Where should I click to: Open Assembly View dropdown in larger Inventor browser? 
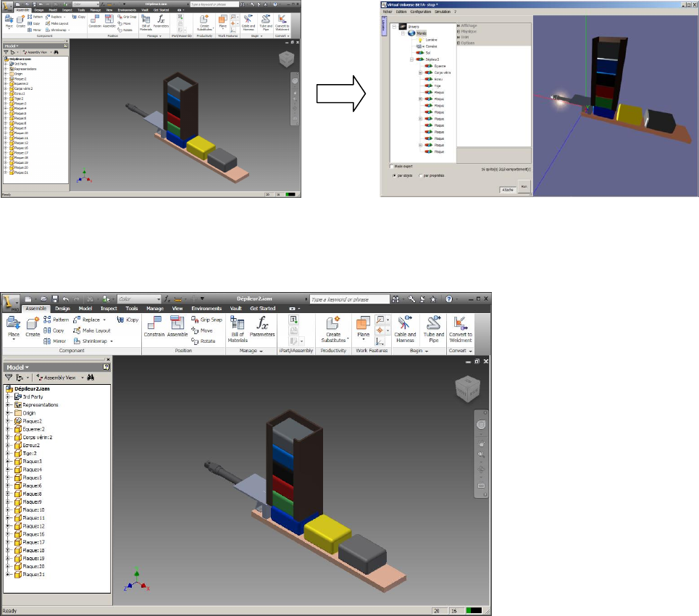tap(83, 378)
